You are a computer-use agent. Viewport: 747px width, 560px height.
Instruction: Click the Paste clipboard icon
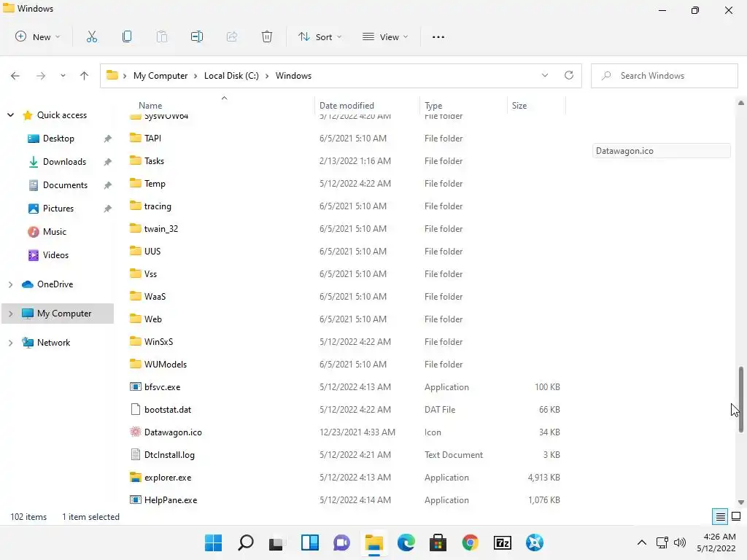162,36
